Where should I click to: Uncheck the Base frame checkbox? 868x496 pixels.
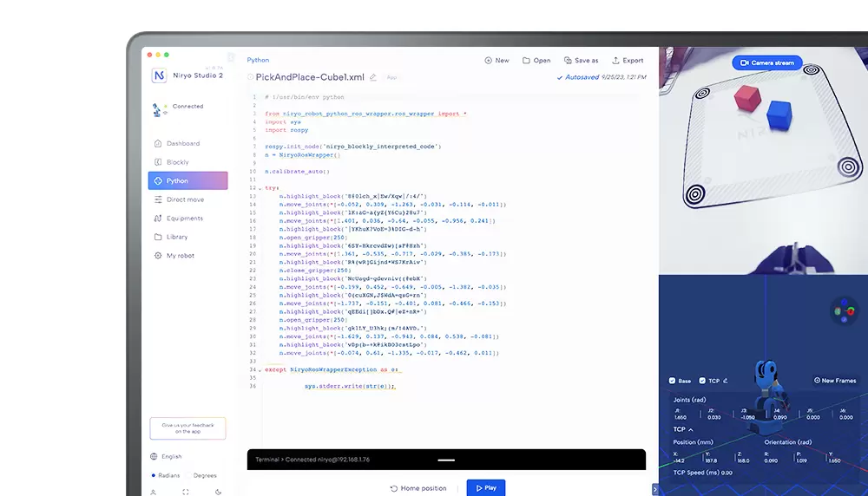pyautogui.click(x=672, y=381)
